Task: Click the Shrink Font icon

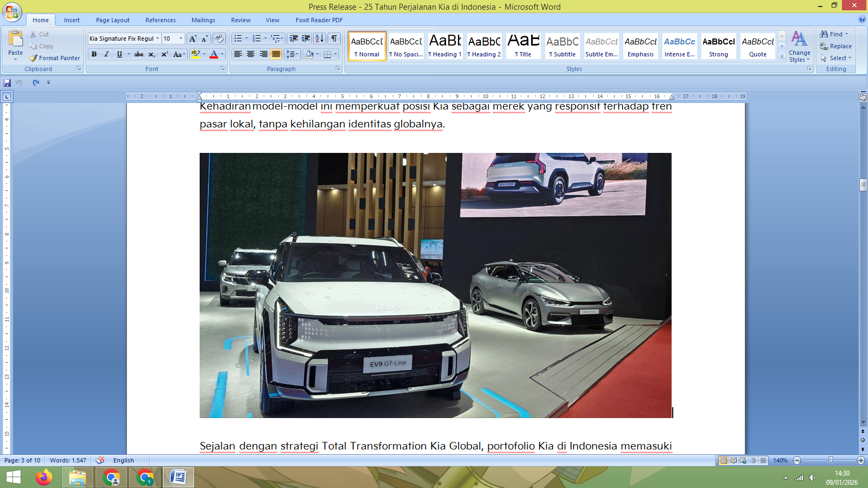Action: pyautogui.click(x=205, y=38)
